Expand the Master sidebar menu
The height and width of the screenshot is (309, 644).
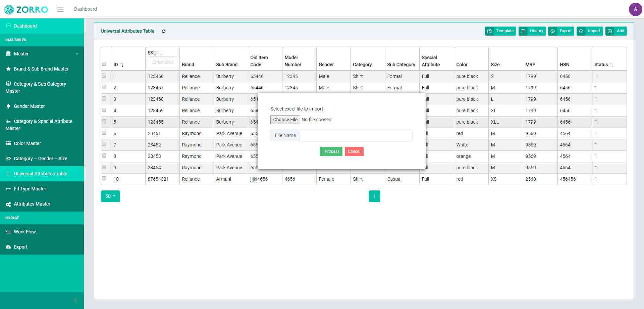point(42,54)
